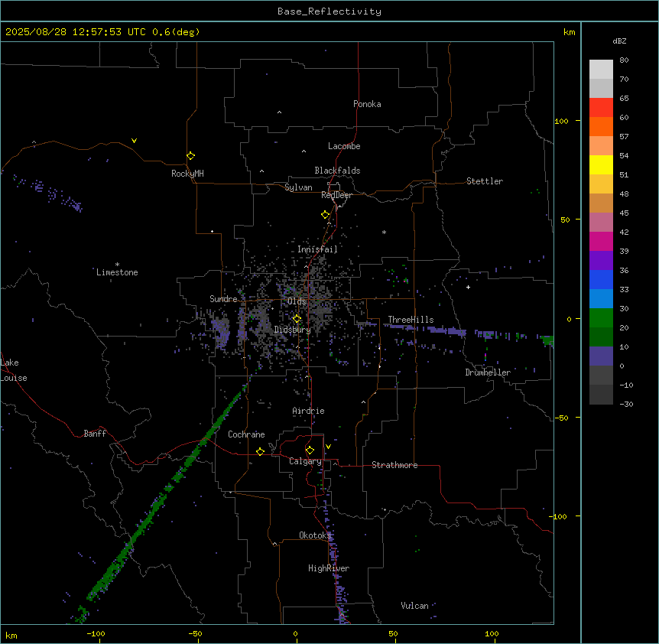Click the Lake Louise label
The width and height of the screenshot is (659, 644).
pyautogui.click(x=14, y=370)
